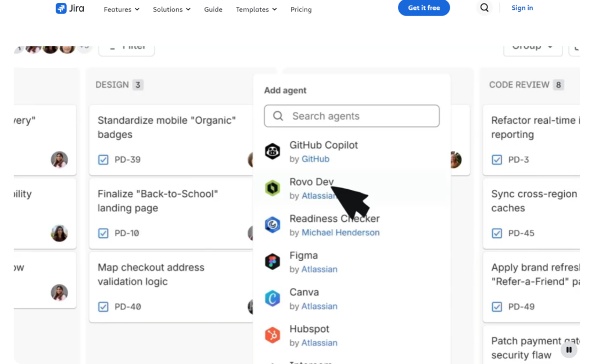595x364 pixels.
Task: Choose Rovo Dev from the agent list
Action: tap(352, 189)
